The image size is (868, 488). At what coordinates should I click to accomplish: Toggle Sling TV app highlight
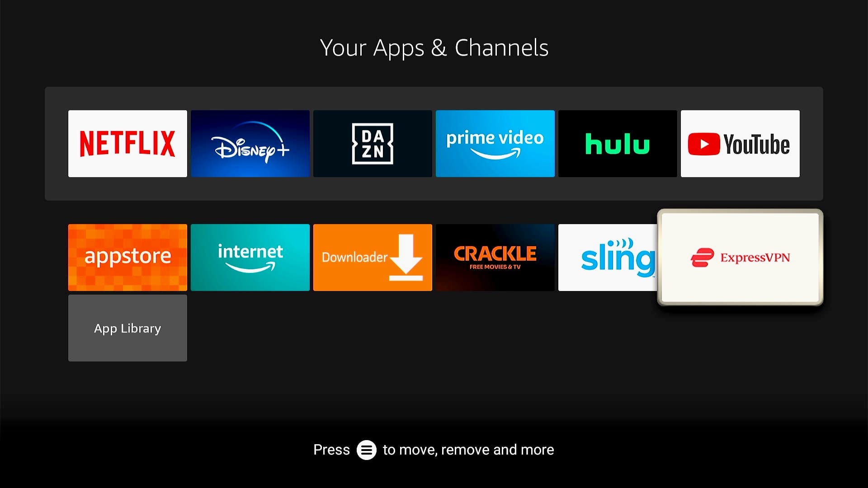pos(618,257)
